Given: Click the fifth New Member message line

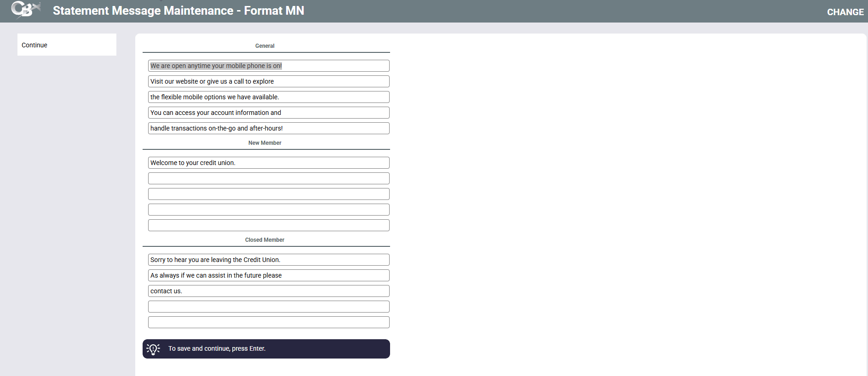Looking at the screenshot, I should click(269, 225).
